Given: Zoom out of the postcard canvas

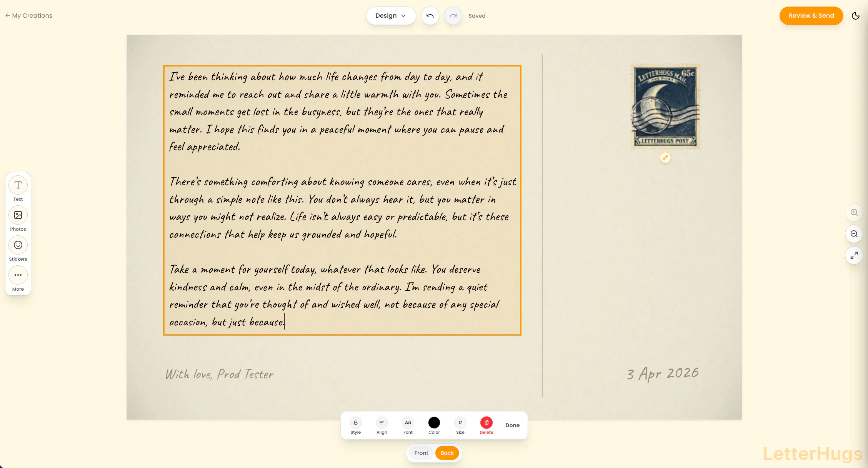Looking at the screenshot, I should point(854,234).
